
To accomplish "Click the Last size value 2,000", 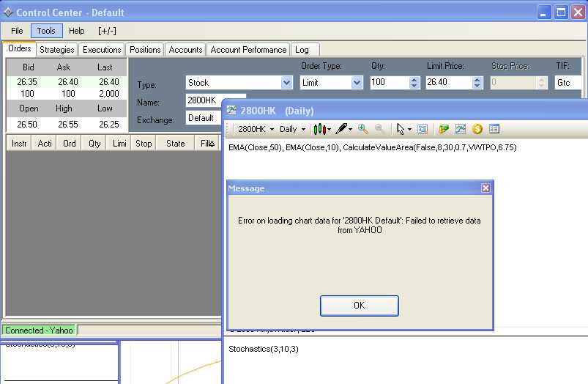I will (x=109, y=94).
